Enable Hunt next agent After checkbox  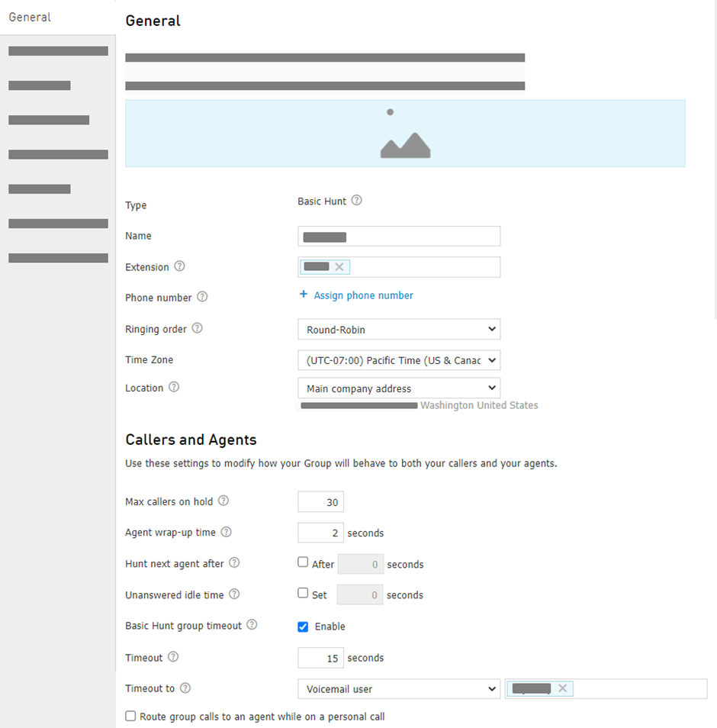coord(303,562)
